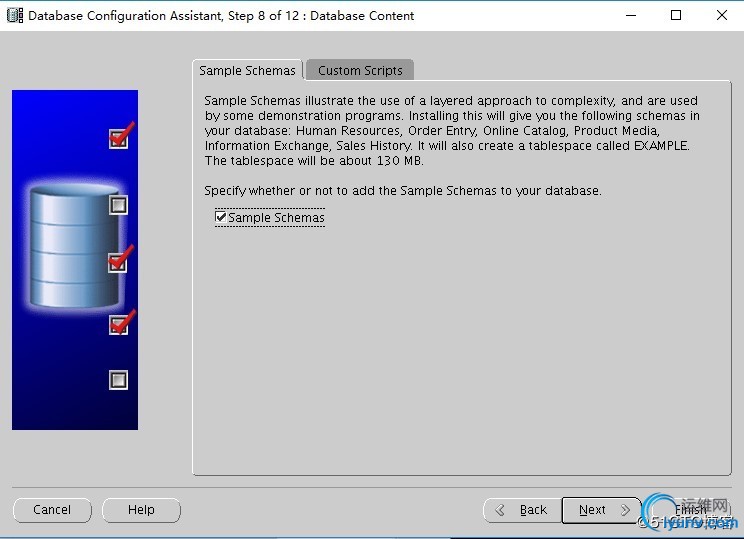Open Help for this step
744x539 pixels.
[141, 510]
